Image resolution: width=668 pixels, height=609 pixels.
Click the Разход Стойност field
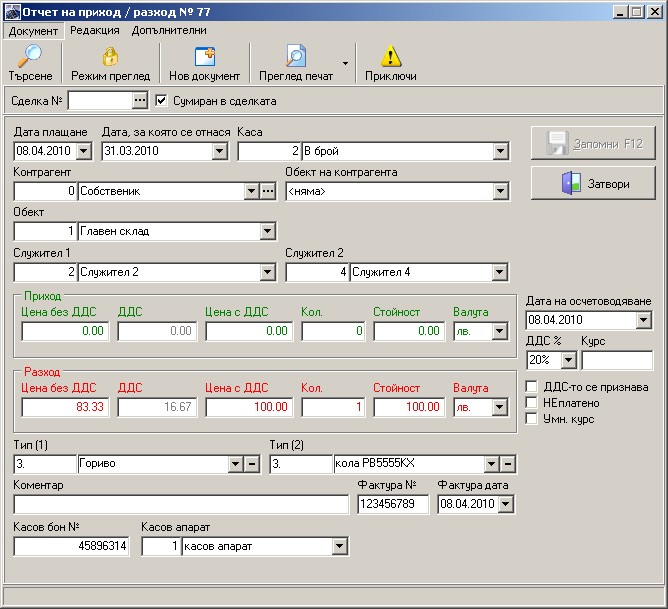click(409, 407)
